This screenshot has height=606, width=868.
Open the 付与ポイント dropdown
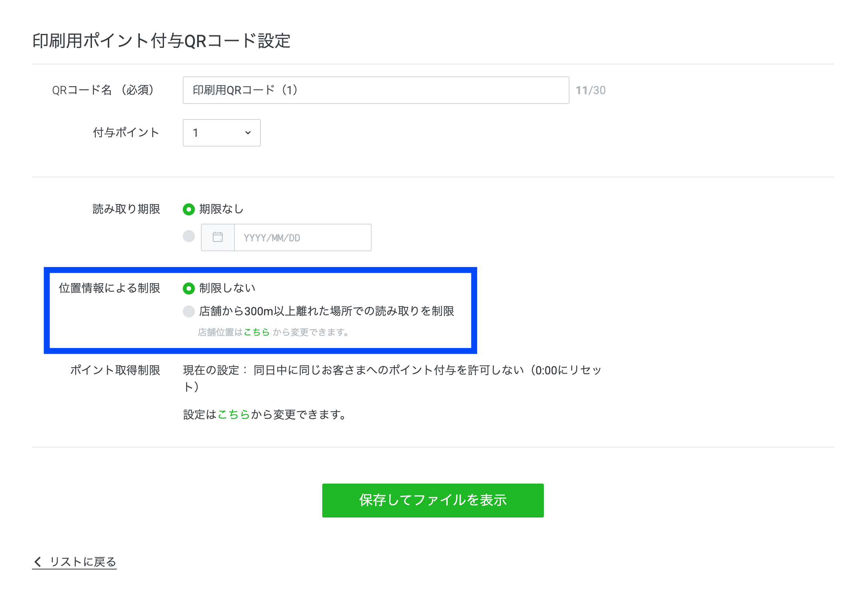point(222,133)
